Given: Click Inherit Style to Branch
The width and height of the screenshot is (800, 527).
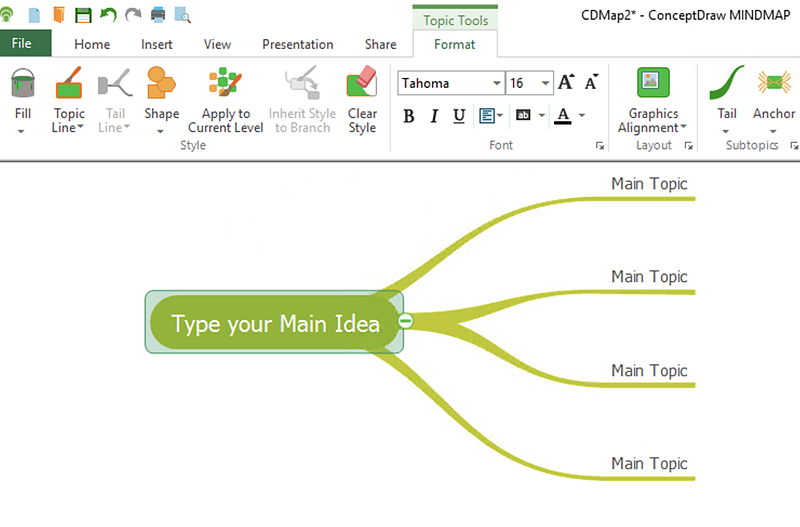Looking at the screenshot, I should click(x=302, y=101).
